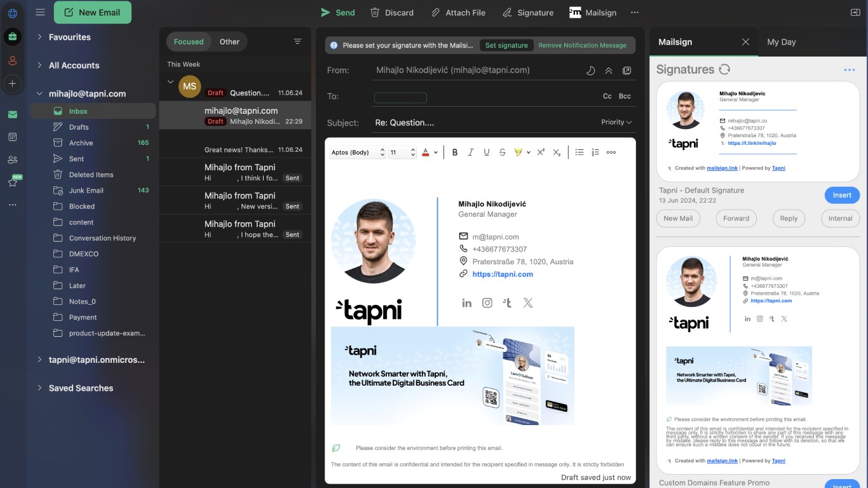This screenshot has height=488, width=868.
Task: Click the globe icon in left rail
Action: (13, 13)
